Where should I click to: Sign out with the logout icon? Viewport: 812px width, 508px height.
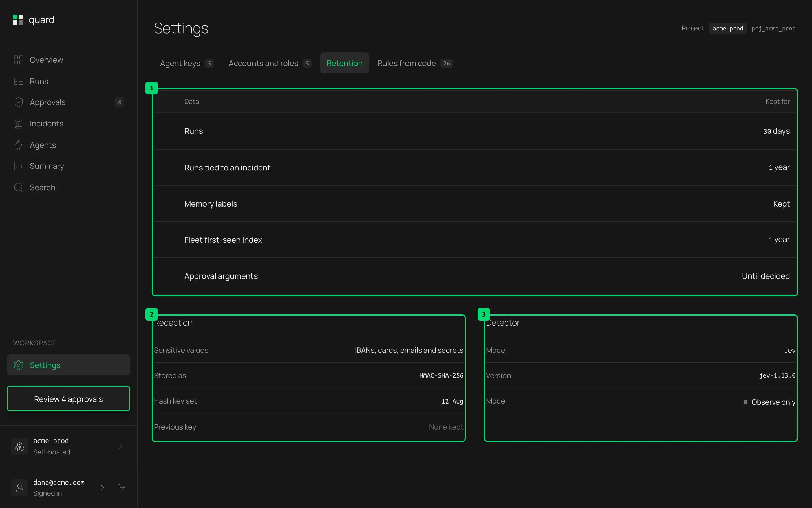point(121,487)
